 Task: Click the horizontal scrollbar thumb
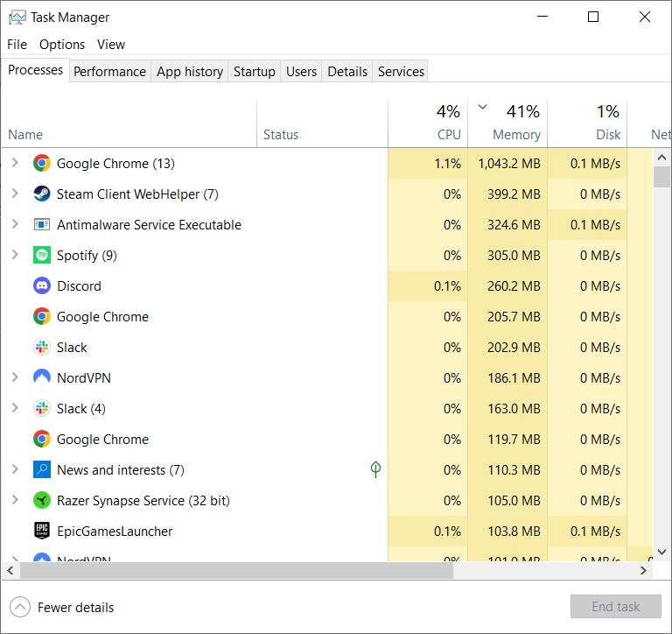[x=236, y=571]
